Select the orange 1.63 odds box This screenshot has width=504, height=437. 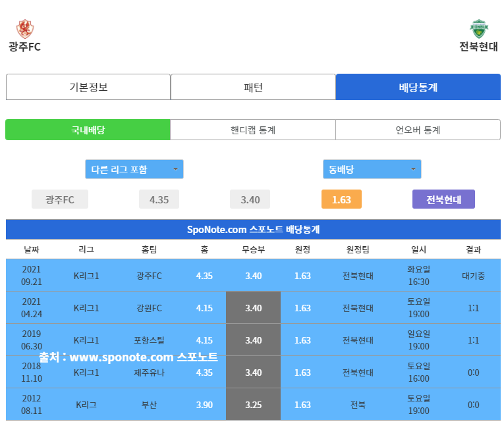341,199
